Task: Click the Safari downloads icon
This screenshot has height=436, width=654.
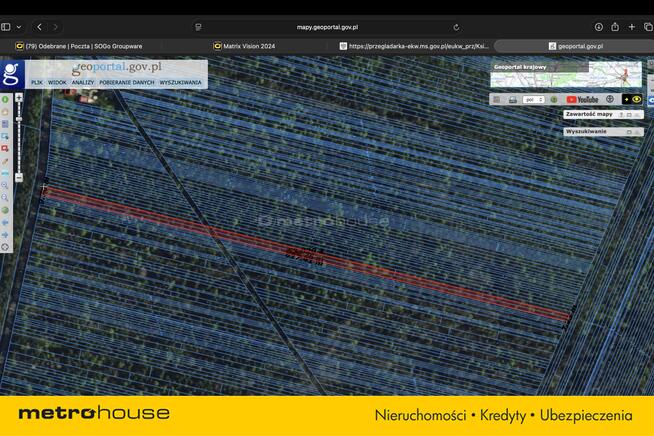Action: coord(599,27)
